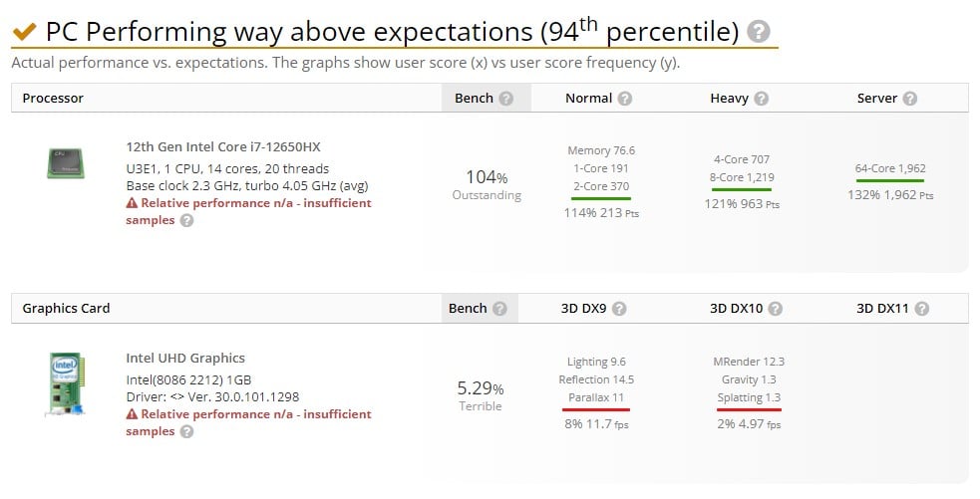Click the graphics 5.29% Terrible bench score

tap(481, 394)
